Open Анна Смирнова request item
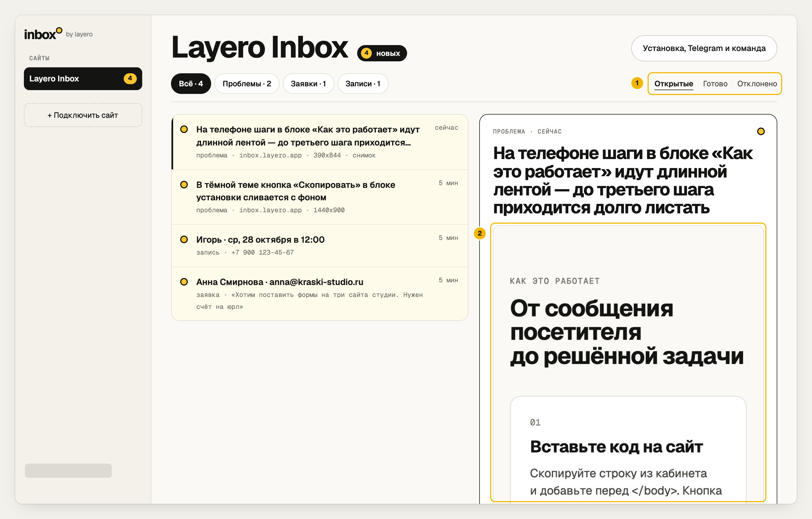This screenshot has height=519, width=812. (320, 294)
